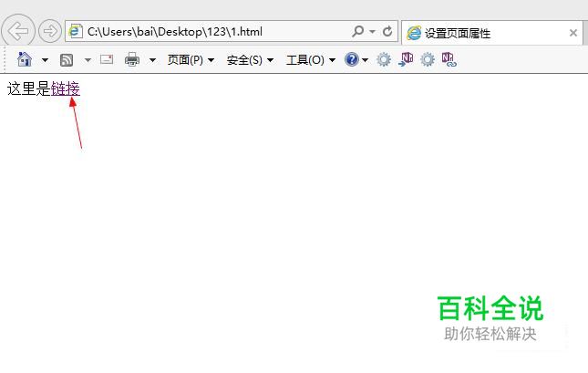Close the 设置页面属性 tab
Image resolution: width=588 pixels, height=373 pixels.
573,33
